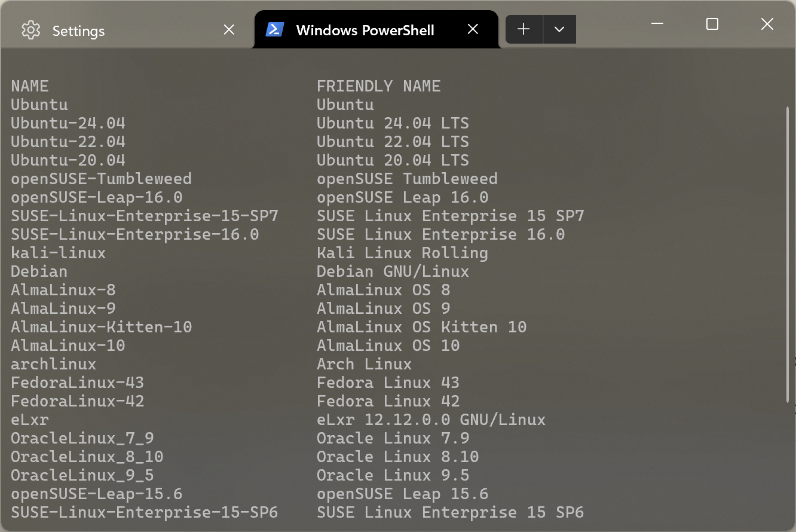The width and height of the screenshot is (796, 532).
Task: Close the Settings tab
Action: click(x=229, y=30)
